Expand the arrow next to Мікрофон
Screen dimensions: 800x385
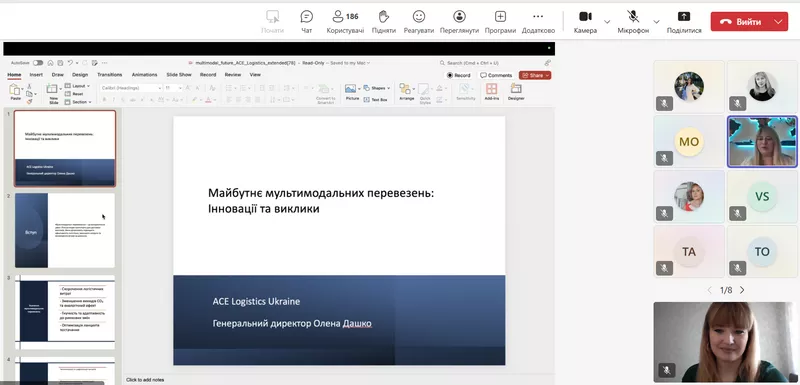(x=657, y=21)
